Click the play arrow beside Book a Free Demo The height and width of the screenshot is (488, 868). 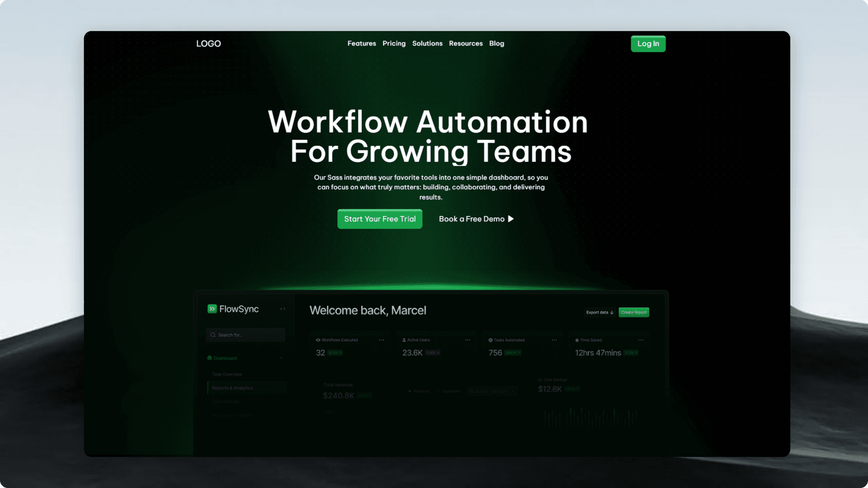coord(511,219)
